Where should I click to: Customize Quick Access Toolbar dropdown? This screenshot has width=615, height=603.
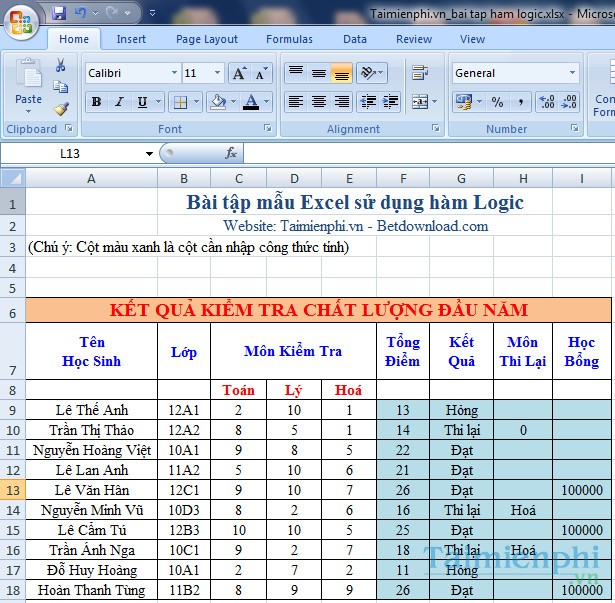pyautogui.click(x=153, y=14)
